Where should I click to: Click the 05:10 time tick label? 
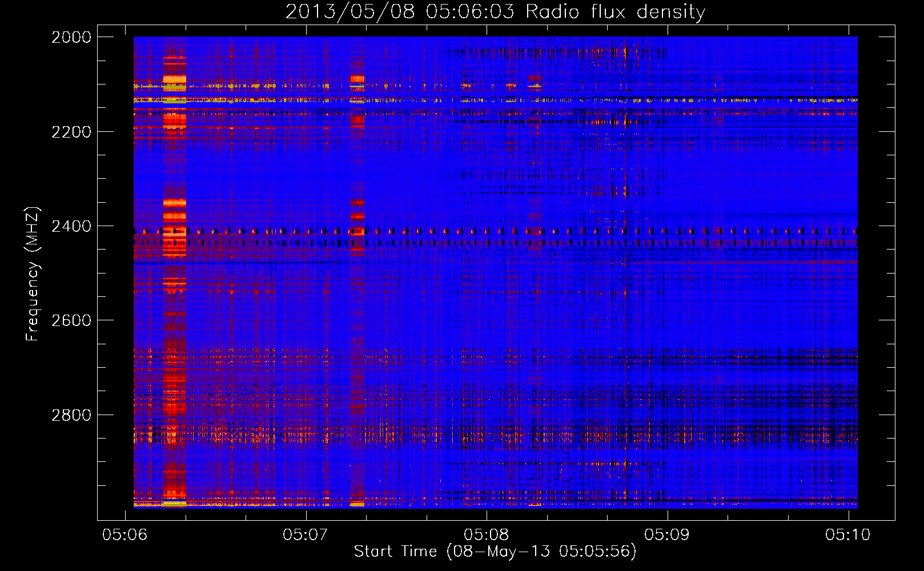pos(848,534)
